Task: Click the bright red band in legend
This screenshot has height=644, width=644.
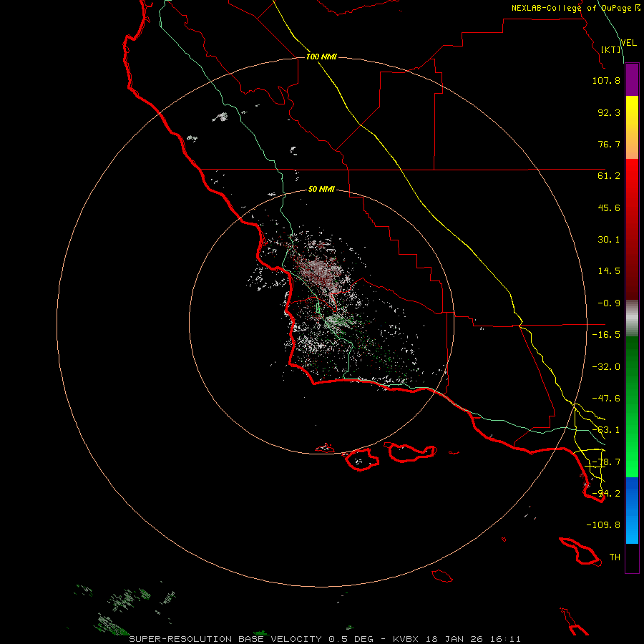Action: (x=632, y=229)
